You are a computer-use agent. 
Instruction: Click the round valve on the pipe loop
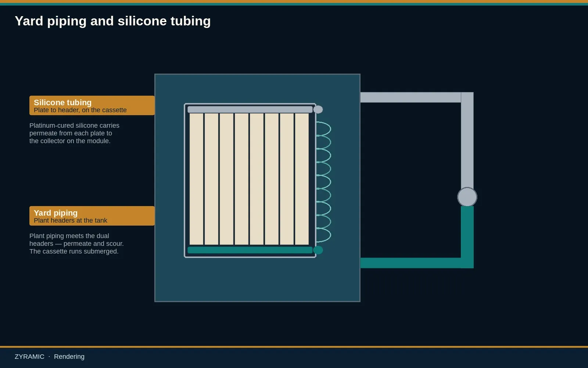[467, 197]
